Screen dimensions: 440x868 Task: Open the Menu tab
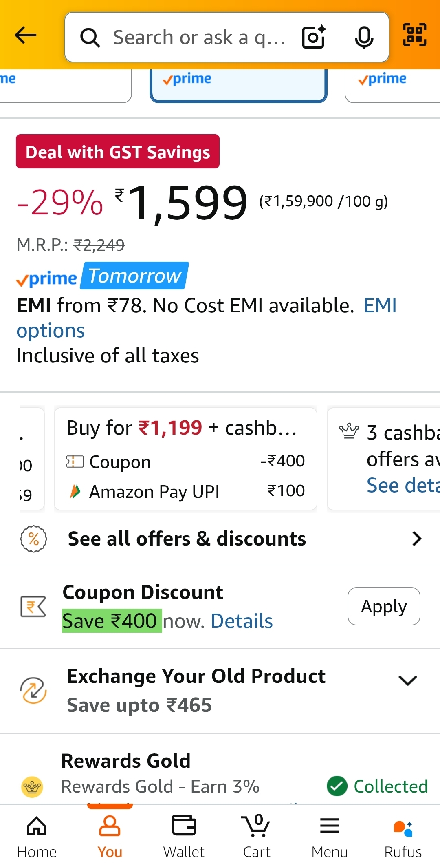330,836
